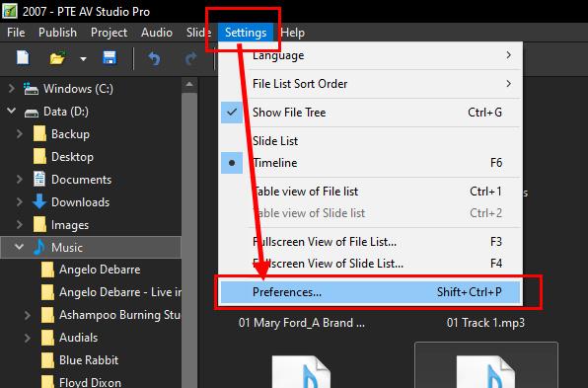Expand the Backup folder

(20, 134)
